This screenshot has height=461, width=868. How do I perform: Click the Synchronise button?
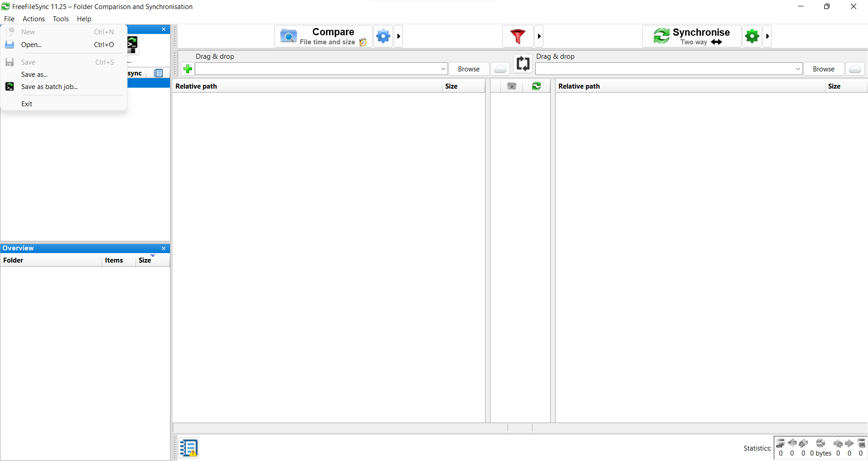click(x=691, y=36)
